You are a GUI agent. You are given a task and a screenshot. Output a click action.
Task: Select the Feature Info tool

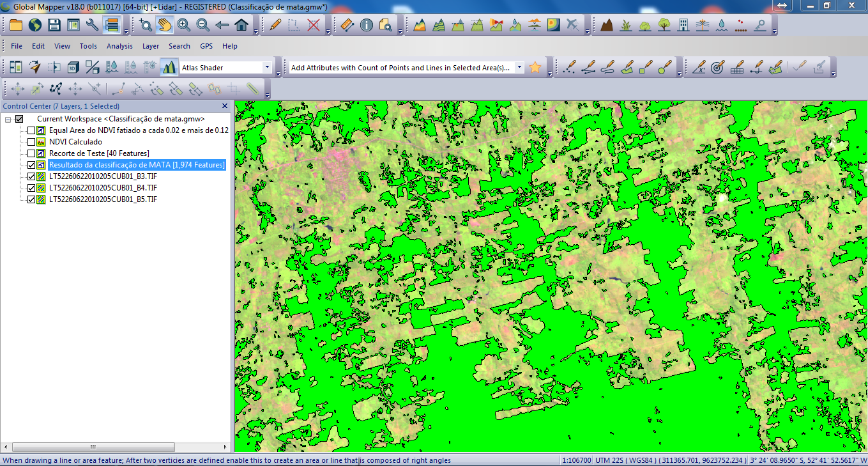pos(367,25)
